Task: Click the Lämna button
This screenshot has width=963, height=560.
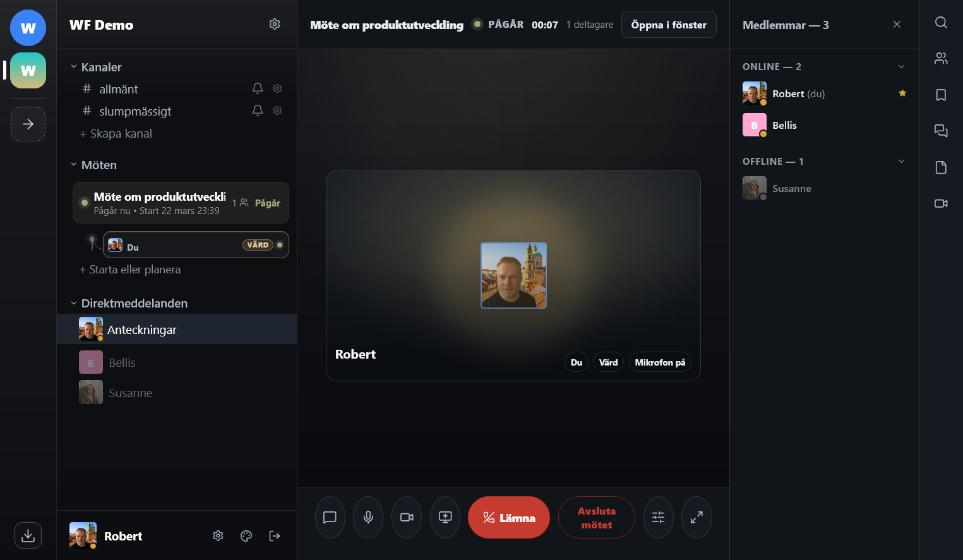Action: [x=509, y=518]
